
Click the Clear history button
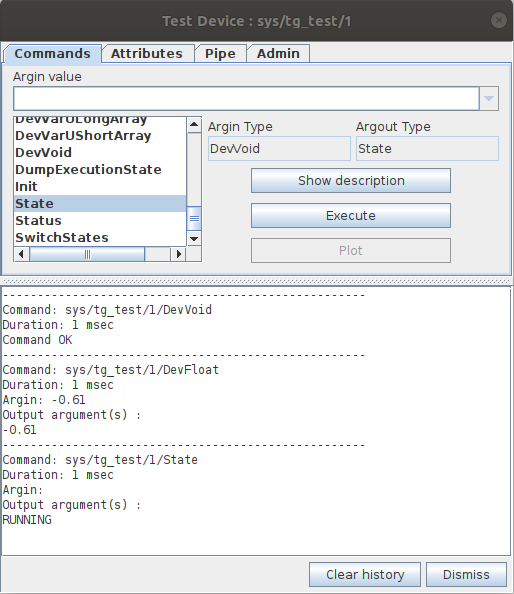tap(365, 574)
